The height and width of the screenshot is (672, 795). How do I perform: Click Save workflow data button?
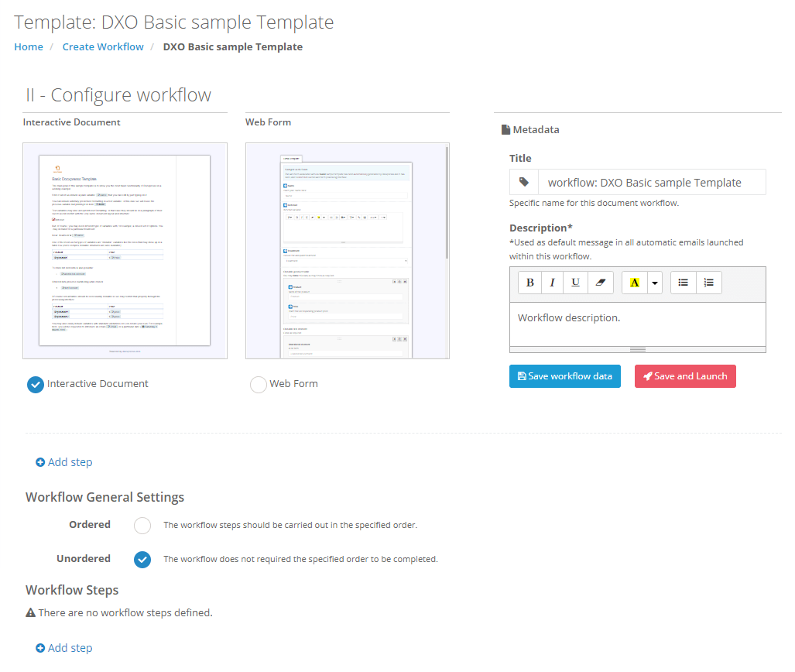pyautogui.click(x=564, y=376)
